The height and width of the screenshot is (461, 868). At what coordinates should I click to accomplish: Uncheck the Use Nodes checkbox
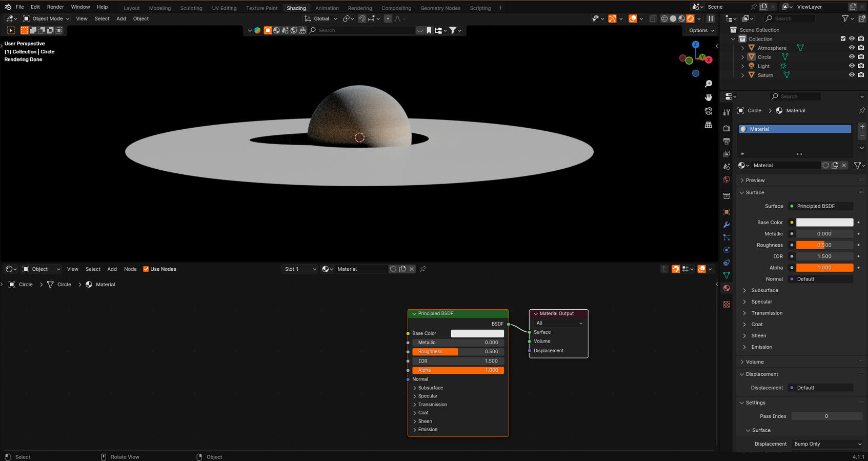(146, 269)
